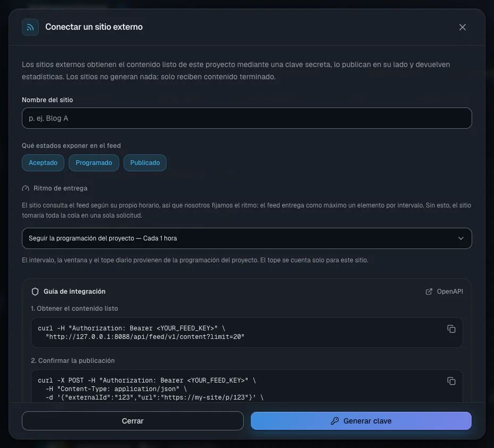Click the 'Ritmo de entrega' heading text
494x448 pixels.
[61, 188]
